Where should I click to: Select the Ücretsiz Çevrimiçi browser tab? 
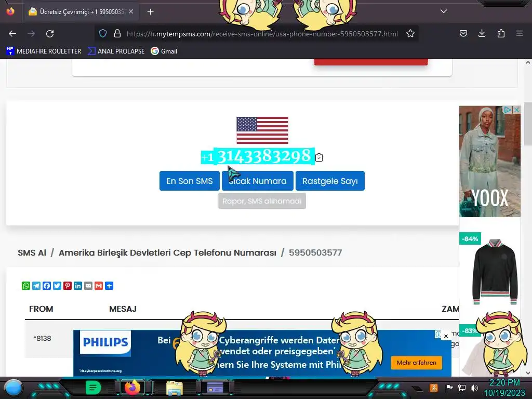click(x=81, y=12)
